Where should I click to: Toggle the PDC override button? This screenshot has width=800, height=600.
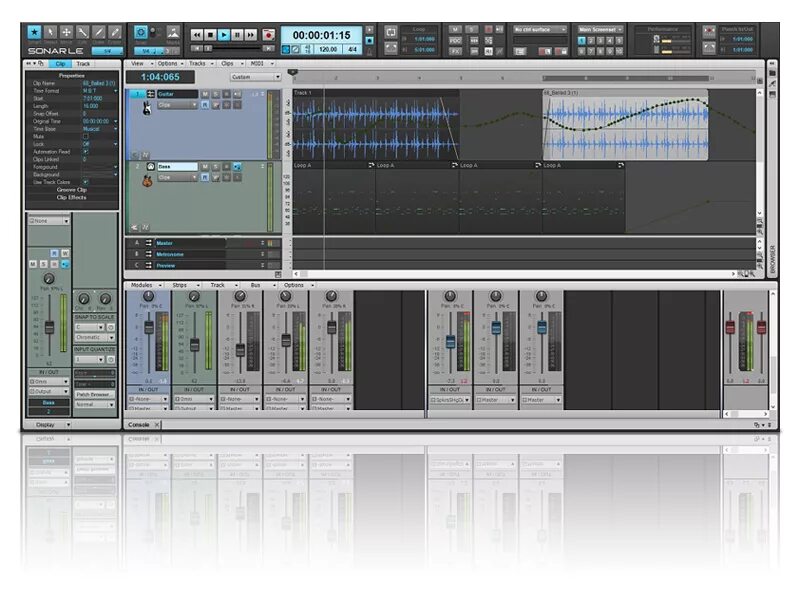[x=455, y=40]
